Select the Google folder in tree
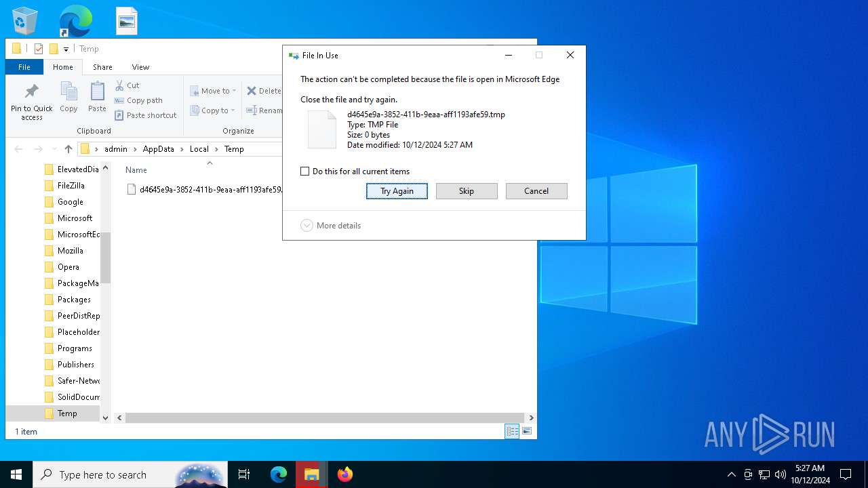 pos(70,202)
